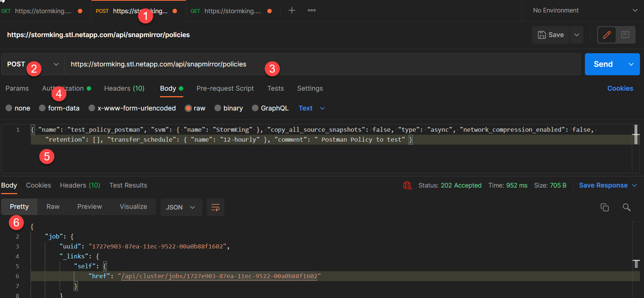The width and height of the screenshot is (644, 298).
Task: Open the Cookies link
Action: pos(620,88)
